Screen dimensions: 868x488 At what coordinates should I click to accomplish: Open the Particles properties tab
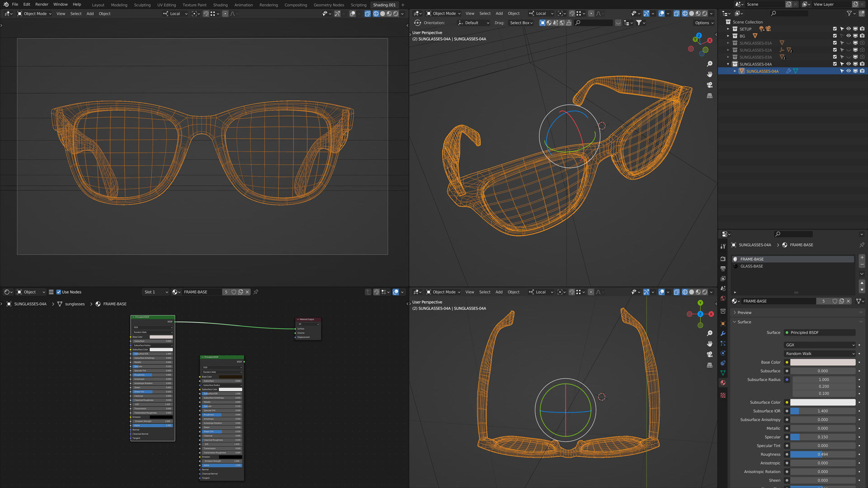723,343
